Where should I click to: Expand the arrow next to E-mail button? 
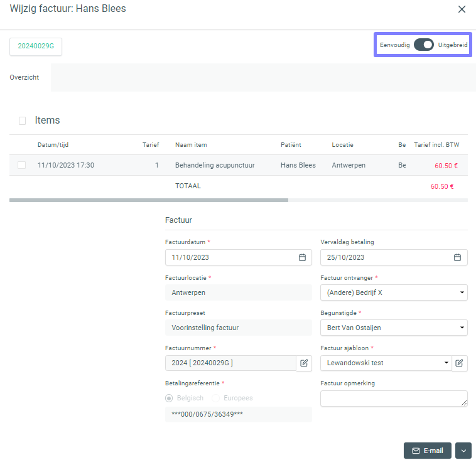coord(463,451)
